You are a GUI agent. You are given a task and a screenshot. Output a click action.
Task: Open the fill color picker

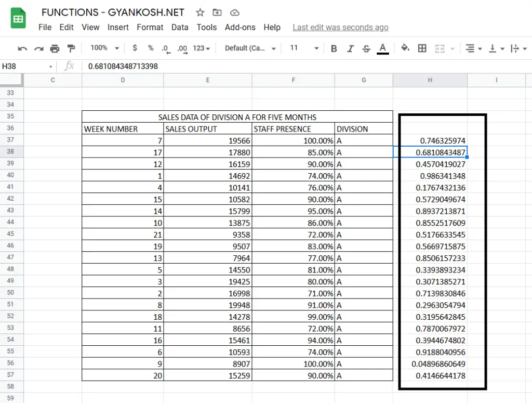click(x=405, y=48)
